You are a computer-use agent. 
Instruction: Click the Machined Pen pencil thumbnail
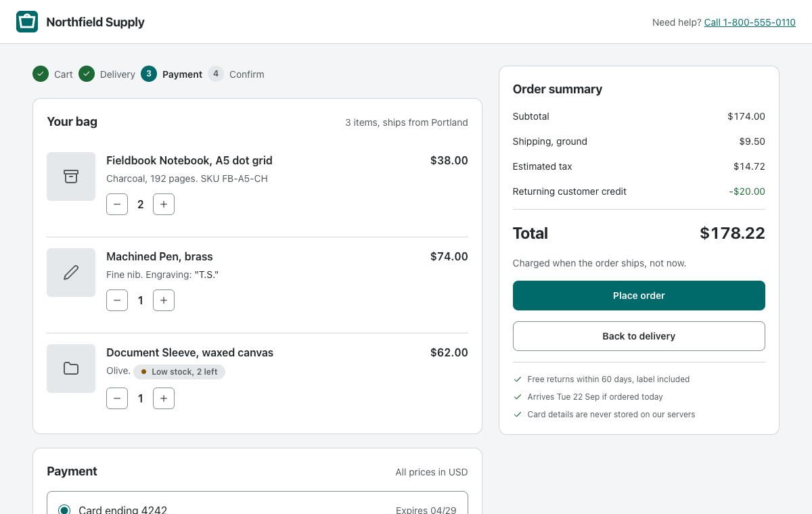(x=71, y=273)
